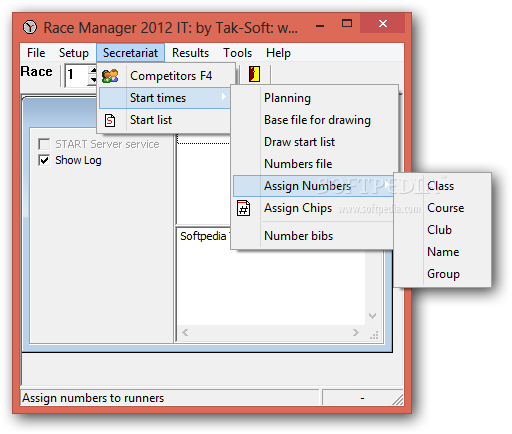Click the log scroll-right arrow
This screenshot has width=512, height=434.
356,332
